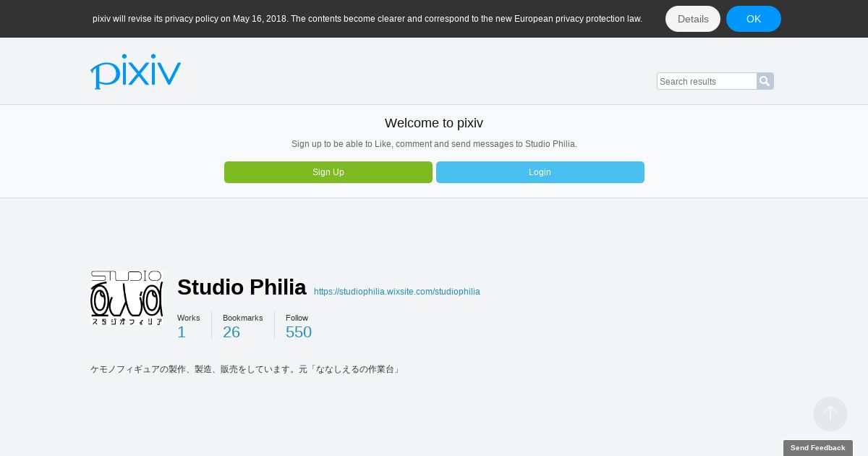Open the Bookmarks count of 26

point(231,332)
